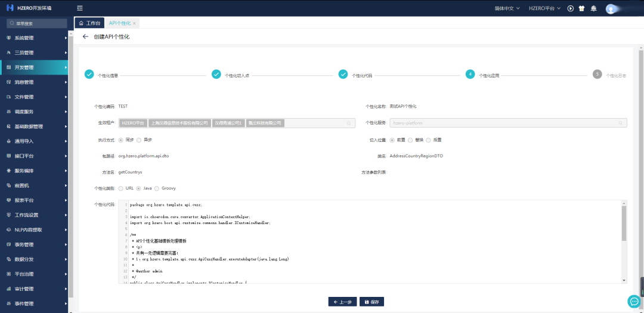
Task: Open the 简体中文 language dropdown
Action: (x=499, y=8)
